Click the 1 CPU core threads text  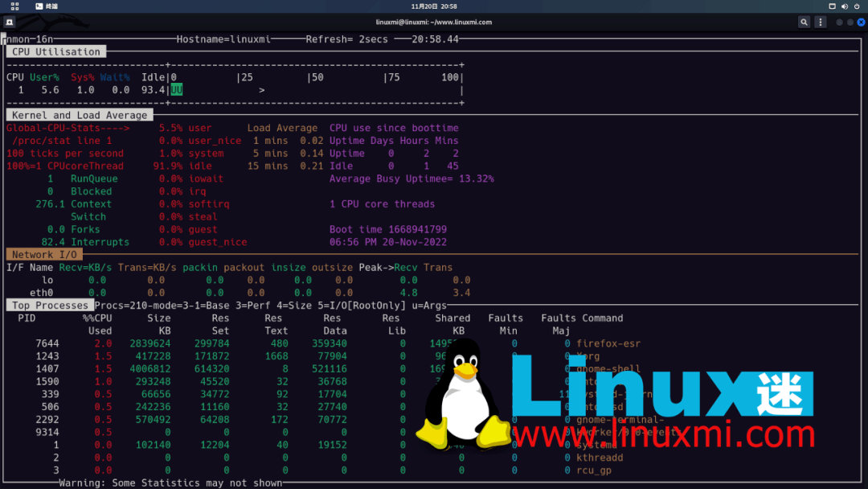click(x=382, y=204)
